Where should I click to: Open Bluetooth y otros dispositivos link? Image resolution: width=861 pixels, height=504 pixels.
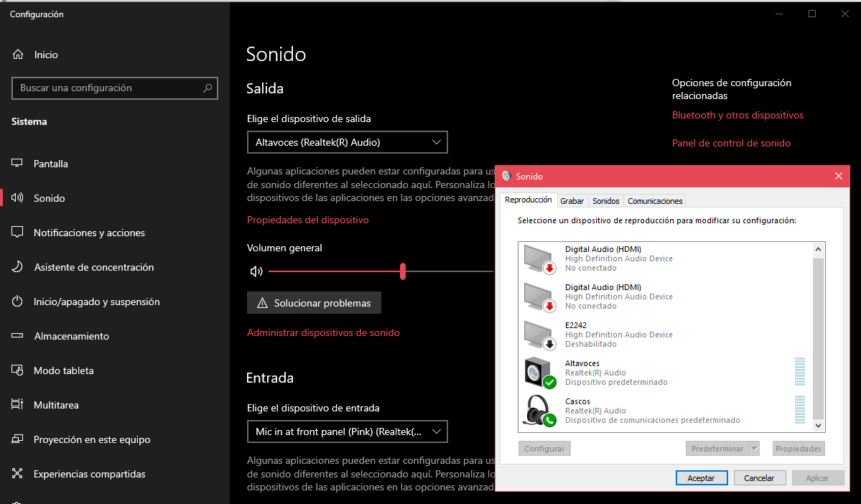737,115
